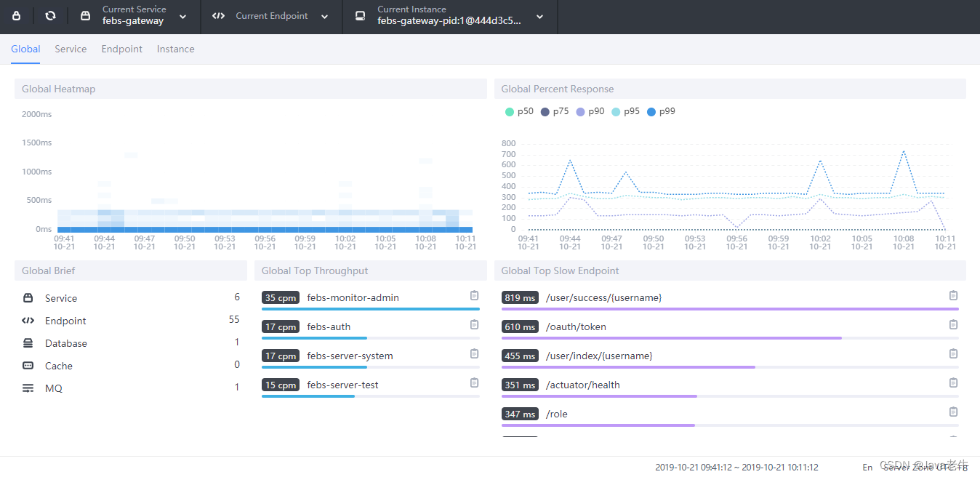The width and height of the screenshot is (980, 477).
Task: Click febs-auth service name
Action: (329, 326)
